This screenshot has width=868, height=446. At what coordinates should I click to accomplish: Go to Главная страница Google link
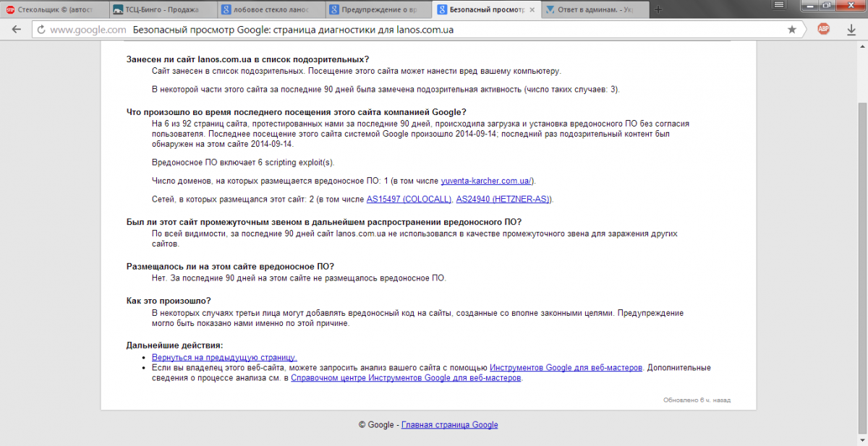(x=449, y=424)
